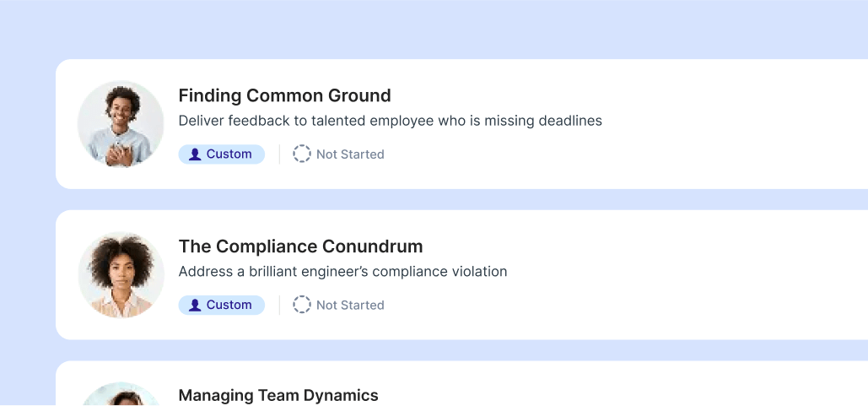This screenshot has width=868, height=406.
Task: Click "Not Started" status text on The Compliance Conundrum
Action: [350, 306]
